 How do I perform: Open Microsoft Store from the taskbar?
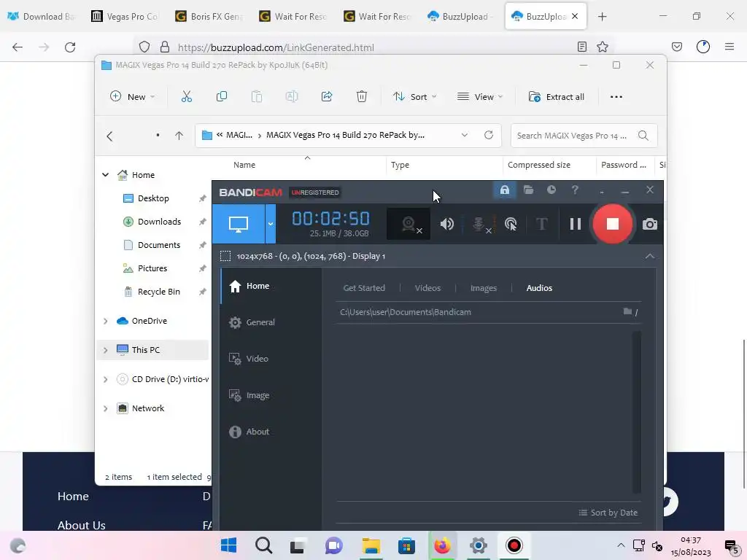point(406,545)
